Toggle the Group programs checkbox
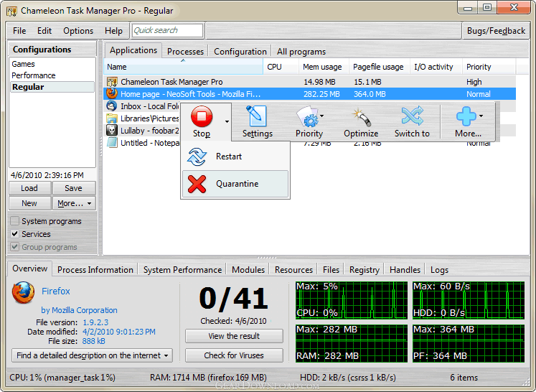Viewport: 536px width, 392px height. click(15, 247)
